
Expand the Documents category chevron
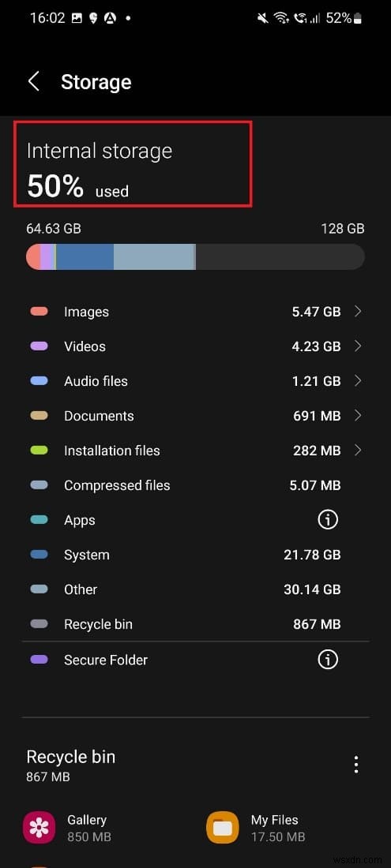point(358,416)
